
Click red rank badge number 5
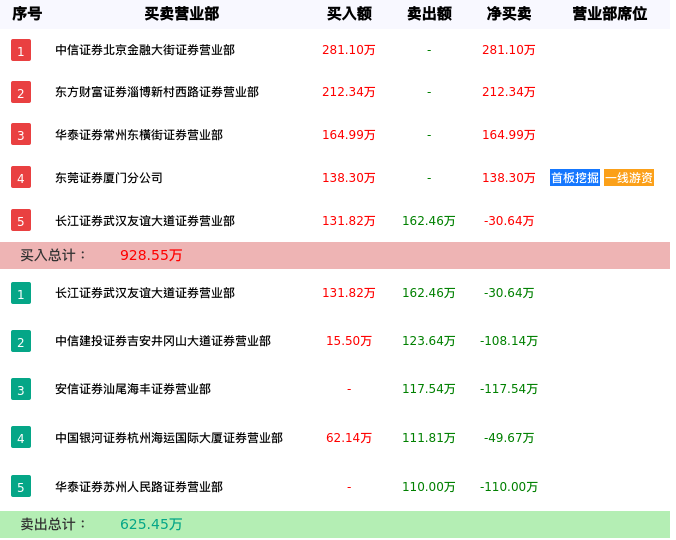(x=21, y=221)
